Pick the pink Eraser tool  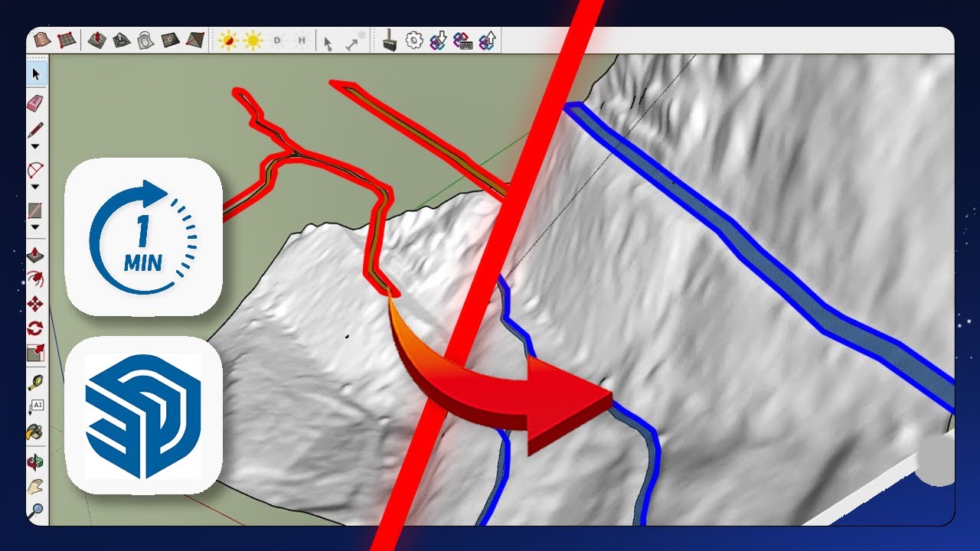point(35,103)
